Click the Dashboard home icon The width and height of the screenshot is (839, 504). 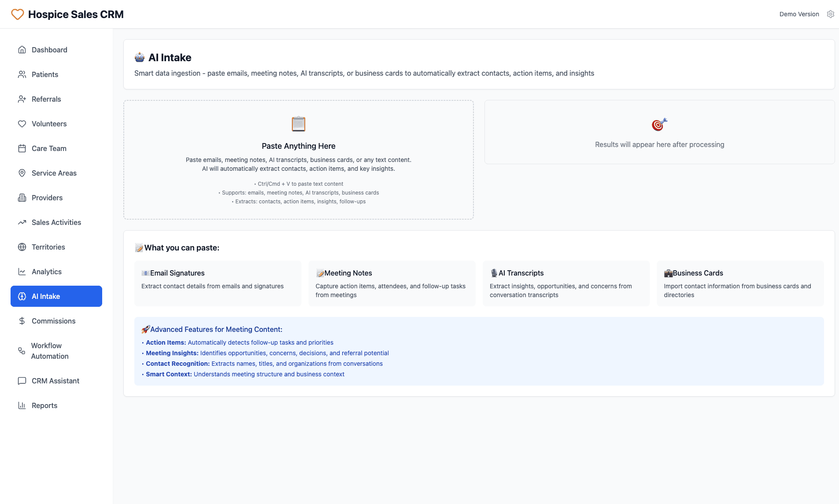(22, 50)
